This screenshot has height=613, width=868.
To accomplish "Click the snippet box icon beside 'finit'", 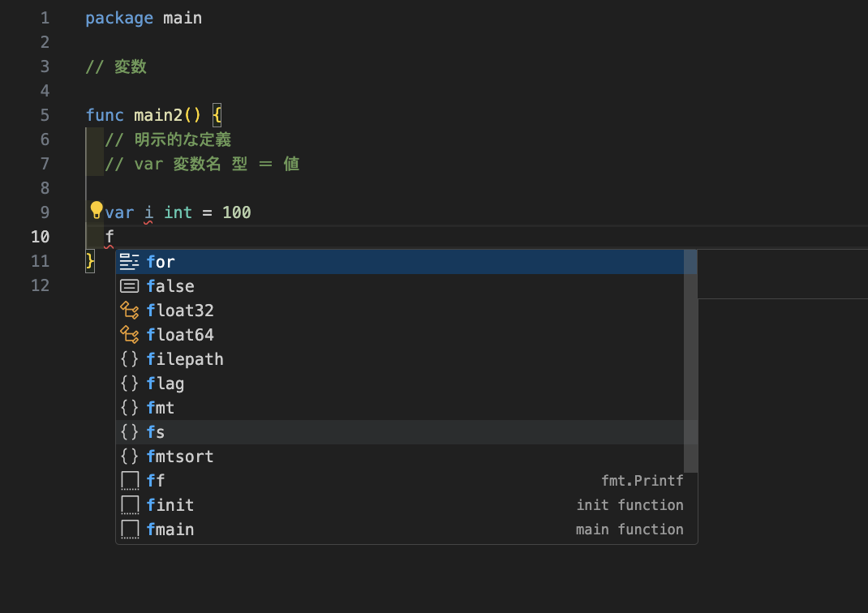I will tap(130, 505).
